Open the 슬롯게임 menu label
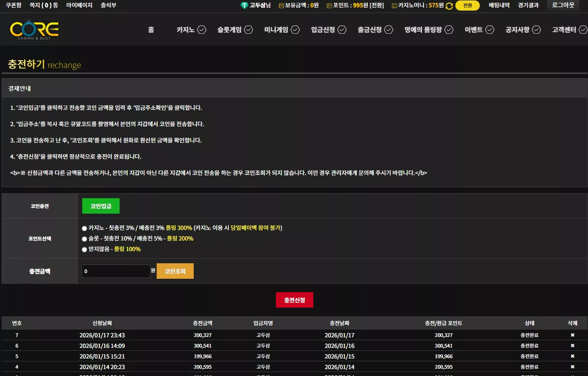Screen dimensions: 588x376 [230, 30]
